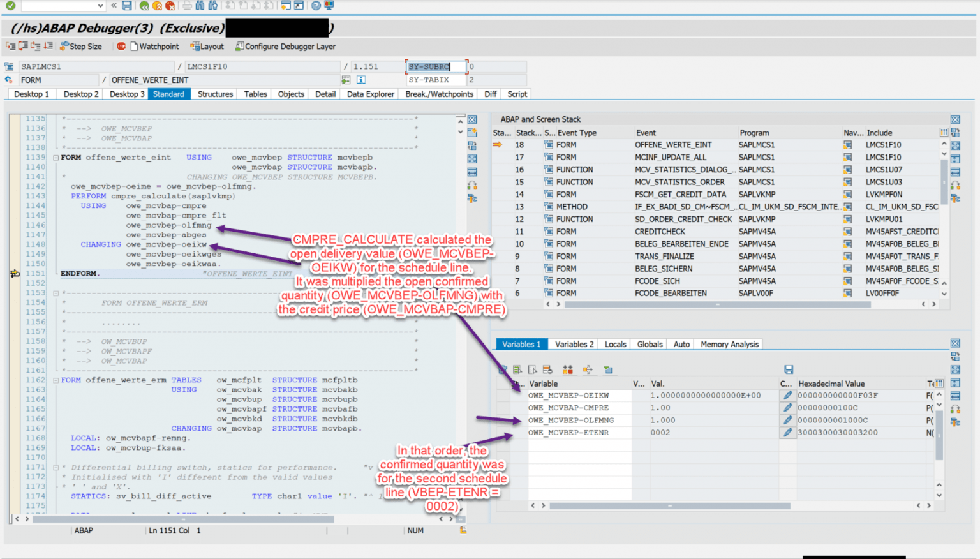The width and height of the screenshot is (980, 559).
Task: Toggle a breakpoint in the margin at line 1151
Action: (14, 273)
